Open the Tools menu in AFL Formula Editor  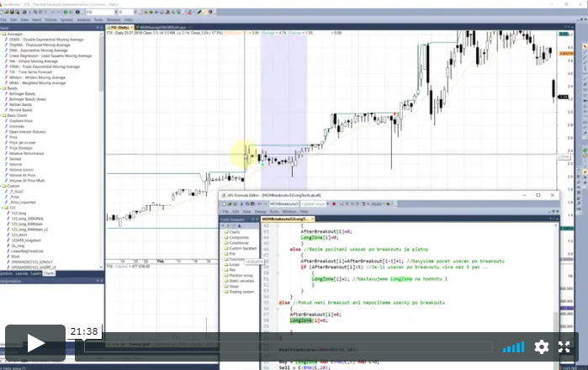(274, 212)
